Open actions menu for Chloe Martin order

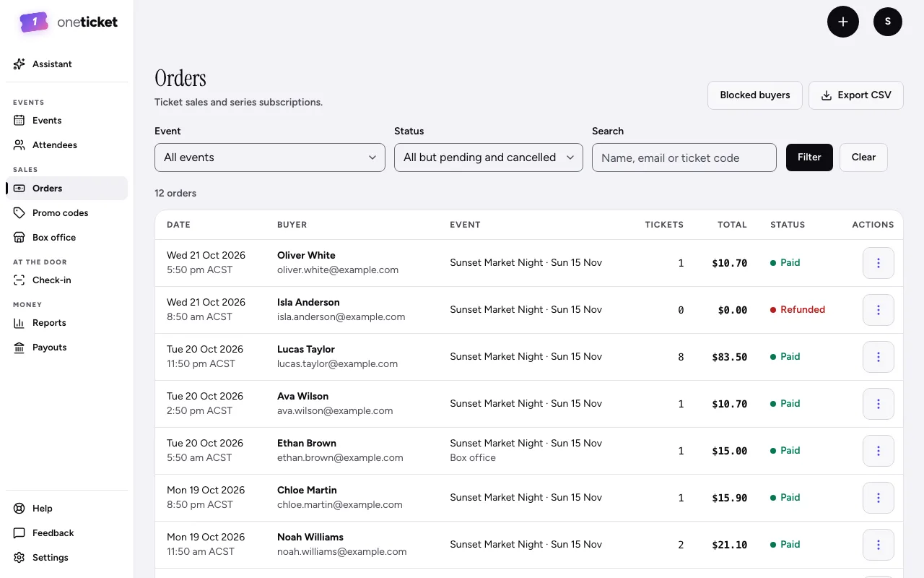pos(879,498)
